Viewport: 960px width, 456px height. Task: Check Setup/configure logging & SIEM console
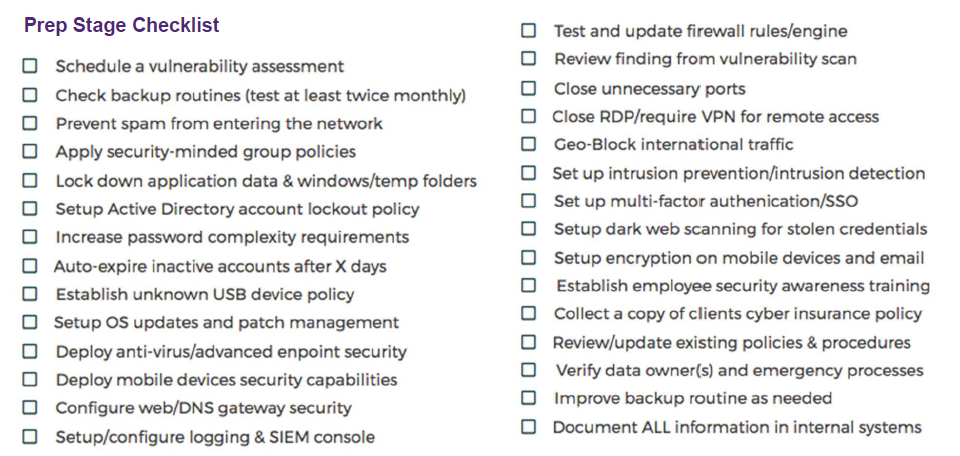(30, 437)
